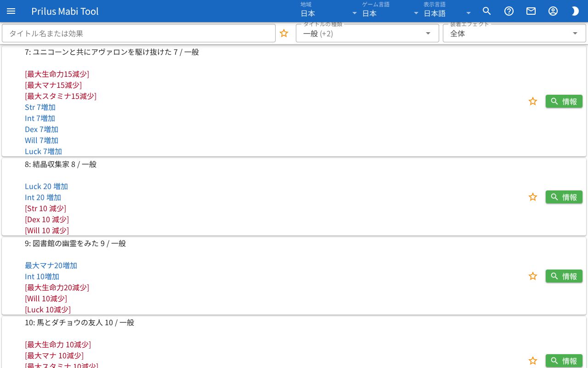This screenshot has height=368, width=588.
Task: Select the 7: ユニコーン title heading text
Action: 112,52
